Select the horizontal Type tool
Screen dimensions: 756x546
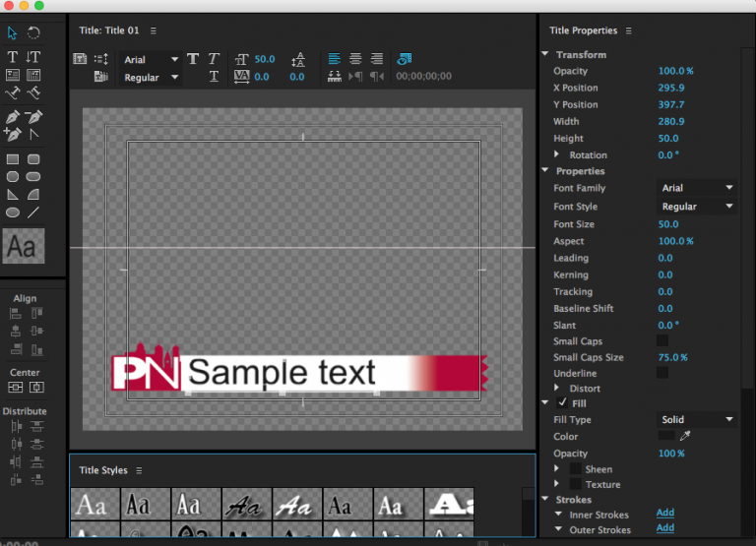[13, 57]
